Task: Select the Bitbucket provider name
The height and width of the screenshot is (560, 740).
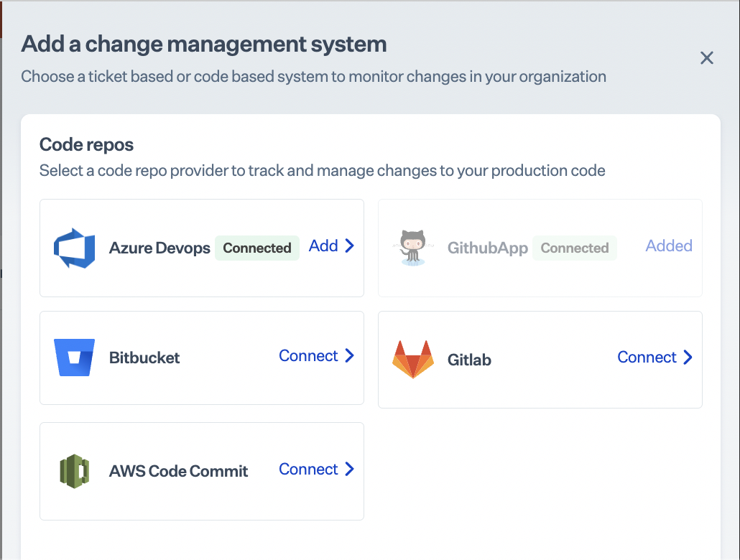Action: pos(144,358)
